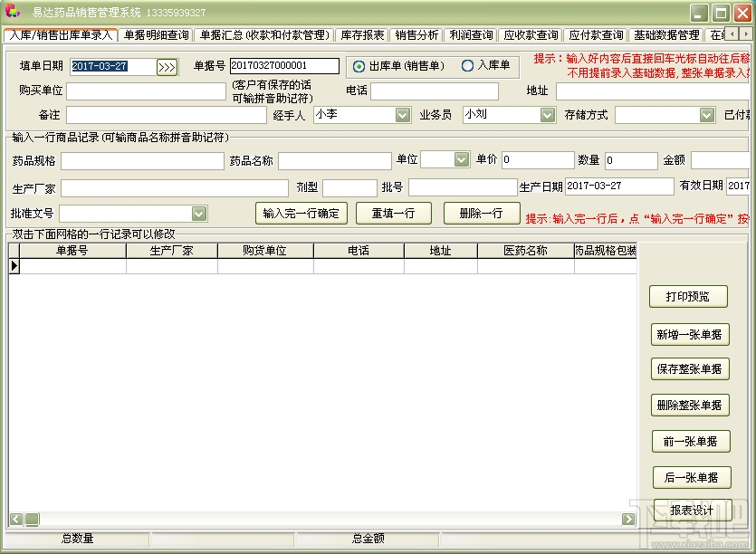Open 报表设计 button
Image resolution: width=756 pixels, height=554 pixels.
[693, 511]
